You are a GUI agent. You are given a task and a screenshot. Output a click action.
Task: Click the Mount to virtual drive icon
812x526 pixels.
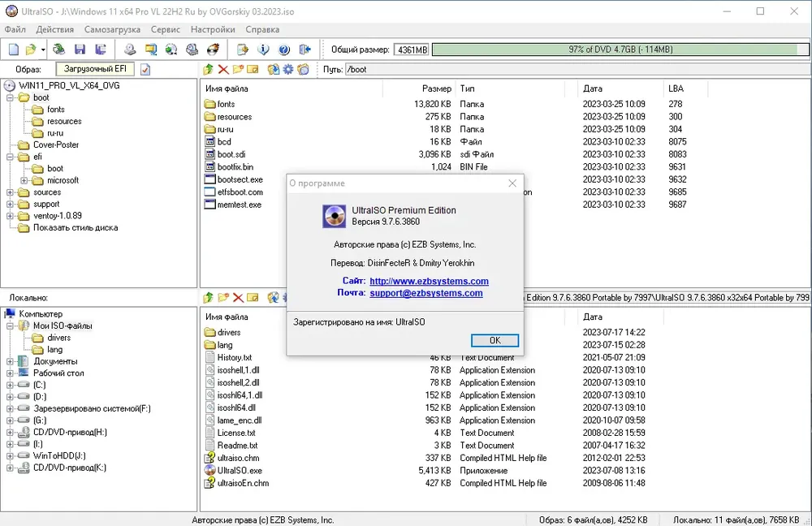(192, 50)
